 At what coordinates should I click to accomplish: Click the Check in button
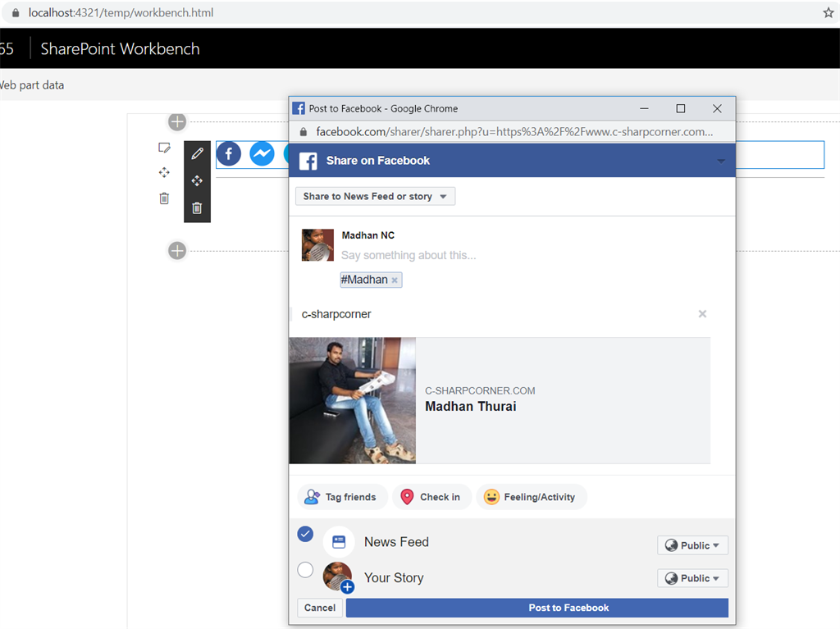tap(431, 497)
